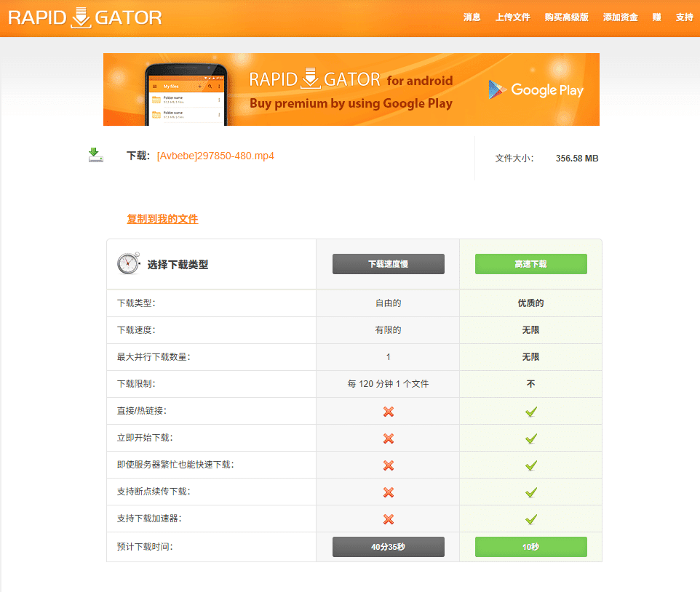
Task: Open the [Avbebe]297850-480.mp4 file link
Action: tap(215, 156)
